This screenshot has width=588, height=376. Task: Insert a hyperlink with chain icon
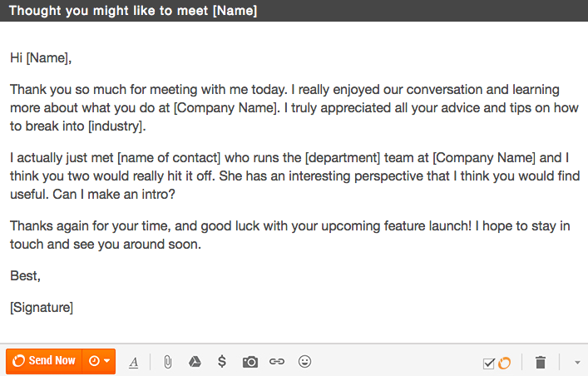pos(277,362)
